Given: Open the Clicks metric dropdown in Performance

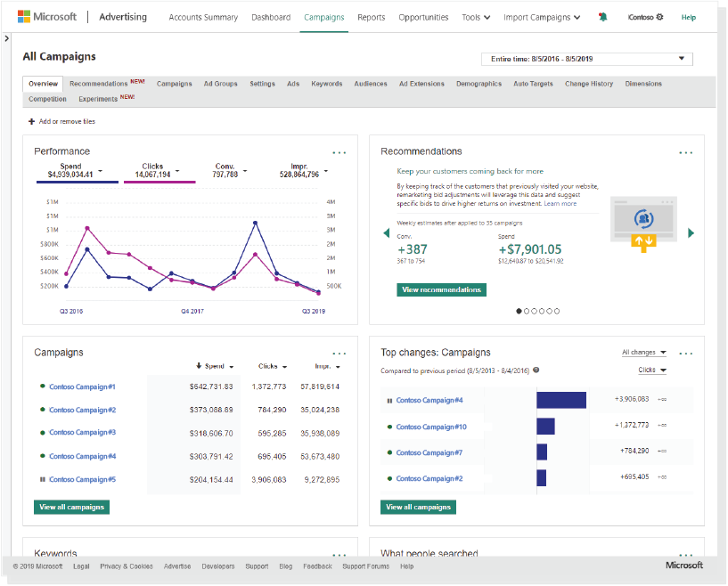Looking at the screenshot, I should click(x=177, y=171).
